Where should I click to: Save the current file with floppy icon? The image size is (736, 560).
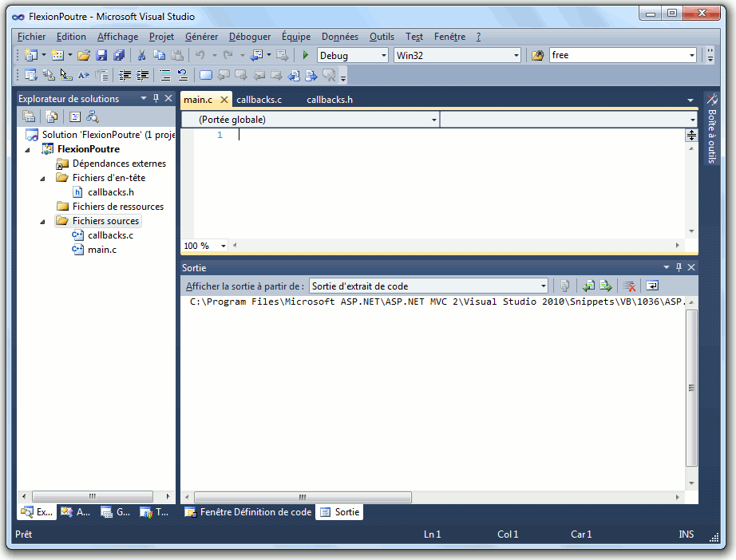(101, 55)
